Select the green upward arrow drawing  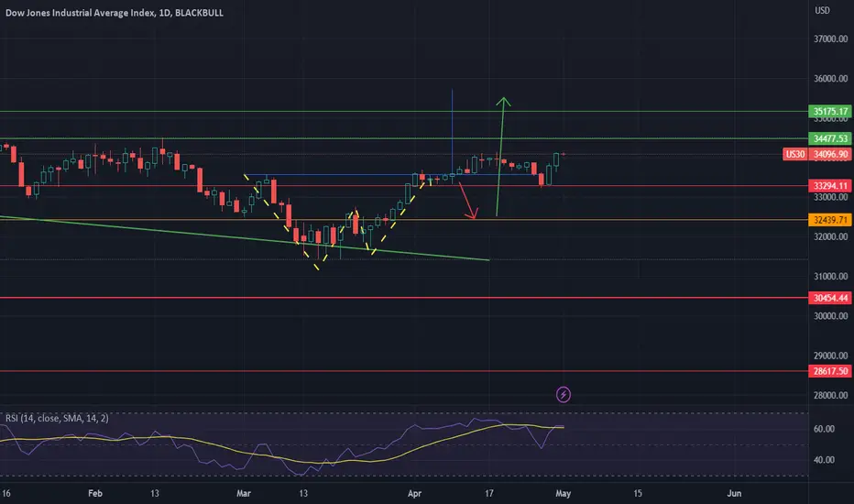pos(500,157)
